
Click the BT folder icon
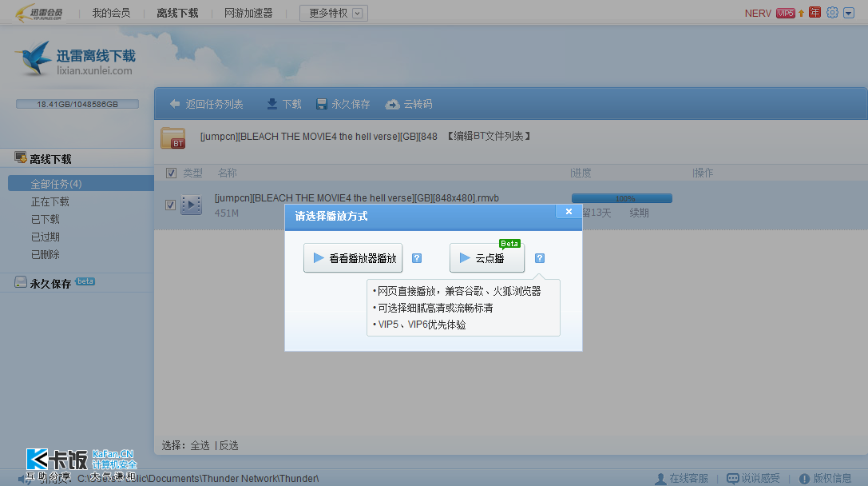[172, 138]
